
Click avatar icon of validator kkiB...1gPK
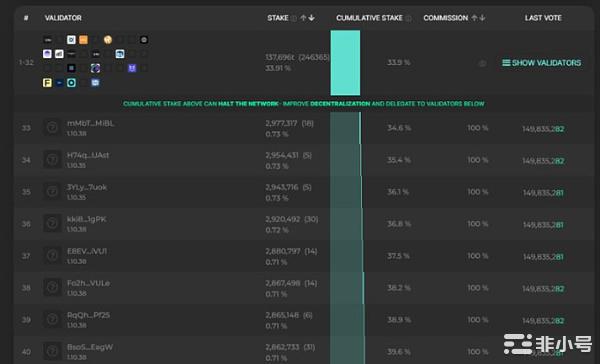[52, 224]
